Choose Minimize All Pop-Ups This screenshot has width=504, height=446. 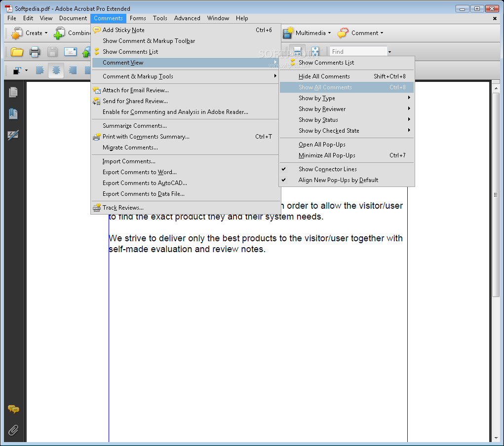(x=347, y=155)
